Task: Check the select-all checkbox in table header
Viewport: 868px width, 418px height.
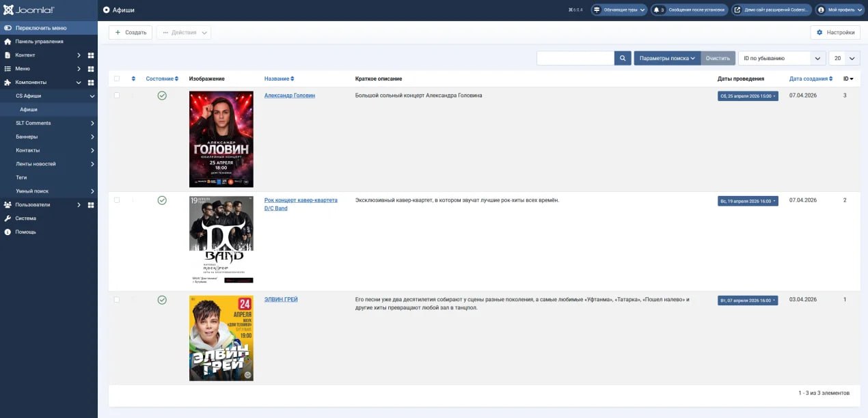Action: tap(116, 78)
